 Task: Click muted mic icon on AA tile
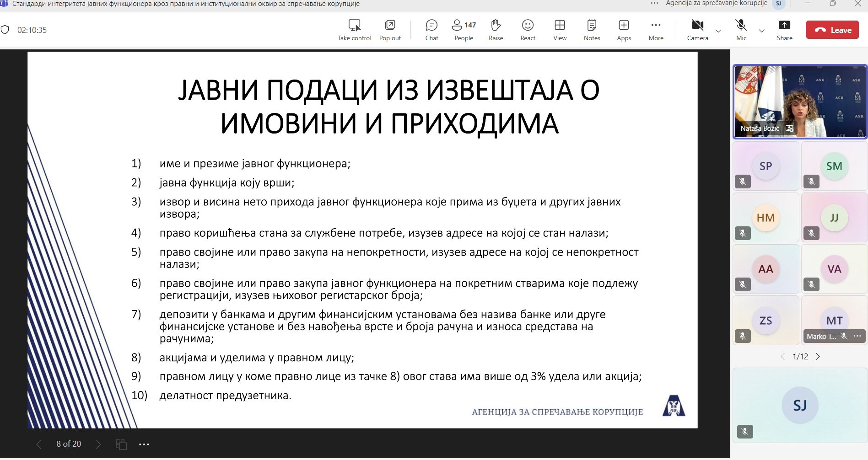(x=743, y=284)
